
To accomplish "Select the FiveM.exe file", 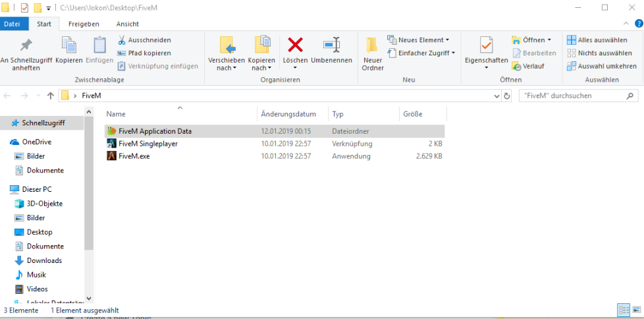I will [x=275, y=156].
